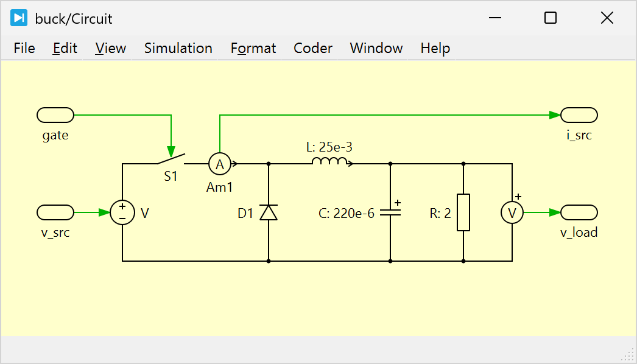Click the v_src input port
Viewport: 637px width, 364px height.
[55, 212]
